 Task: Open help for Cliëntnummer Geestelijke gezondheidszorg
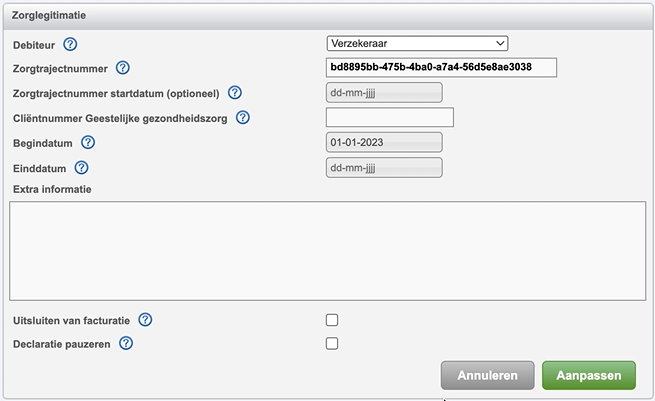coord(243,118)
